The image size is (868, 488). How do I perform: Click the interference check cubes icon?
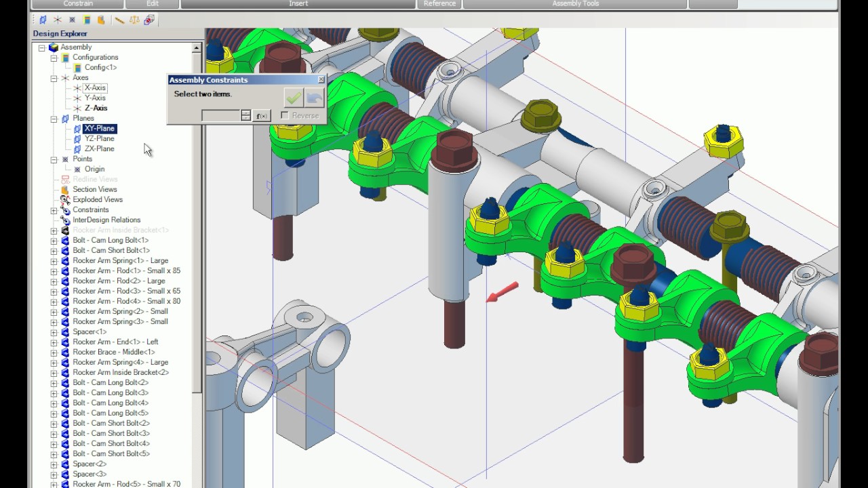coord(149,20)
